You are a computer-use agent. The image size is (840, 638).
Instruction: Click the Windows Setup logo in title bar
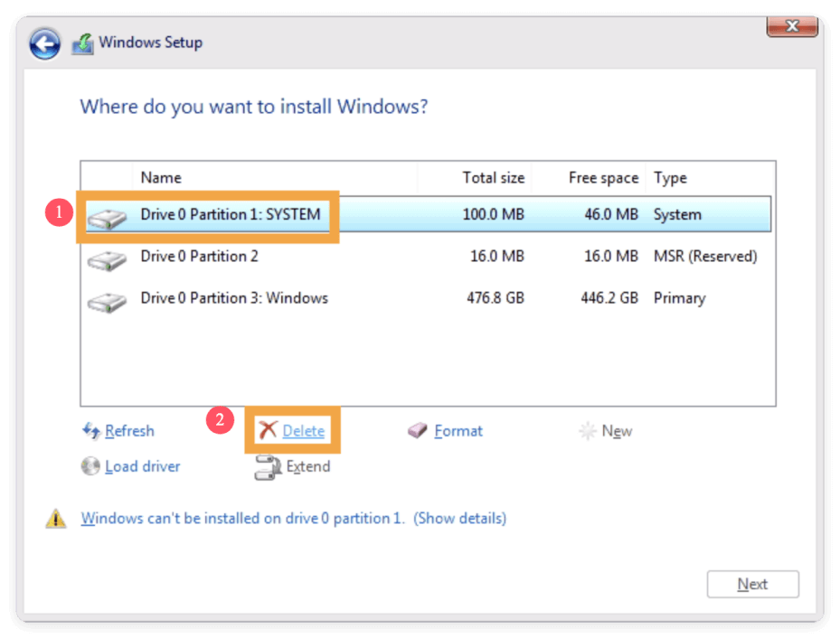pos(84,42)
